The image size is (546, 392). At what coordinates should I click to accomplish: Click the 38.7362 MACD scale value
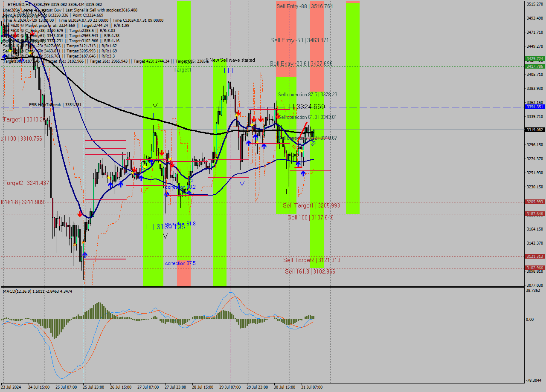pyautogui.click(x=534, y=290)
